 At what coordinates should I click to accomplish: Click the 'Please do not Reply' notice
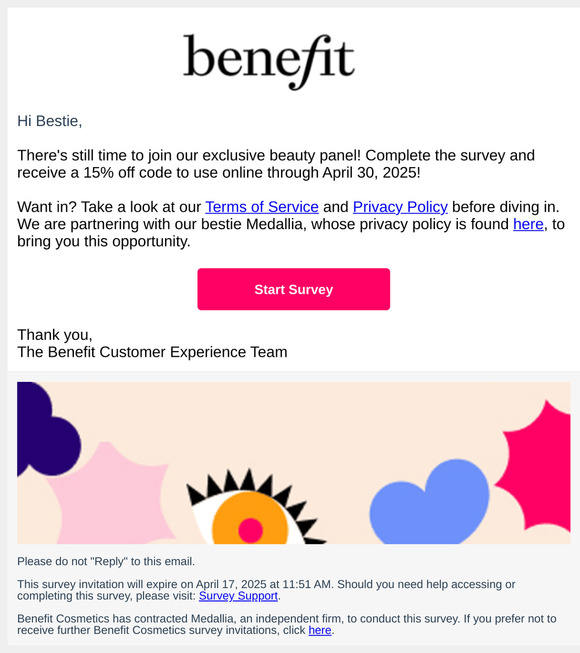[x=106, y=561]
